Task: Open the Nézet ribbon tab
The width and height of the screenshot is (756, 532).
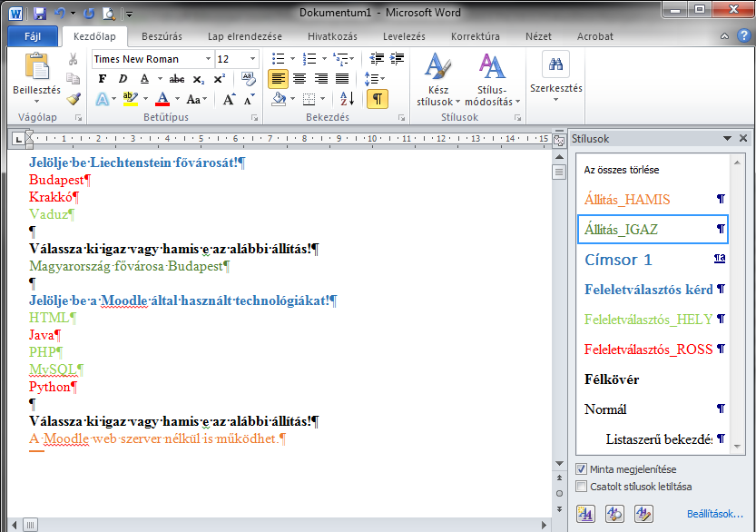Action: click(538, 36)
